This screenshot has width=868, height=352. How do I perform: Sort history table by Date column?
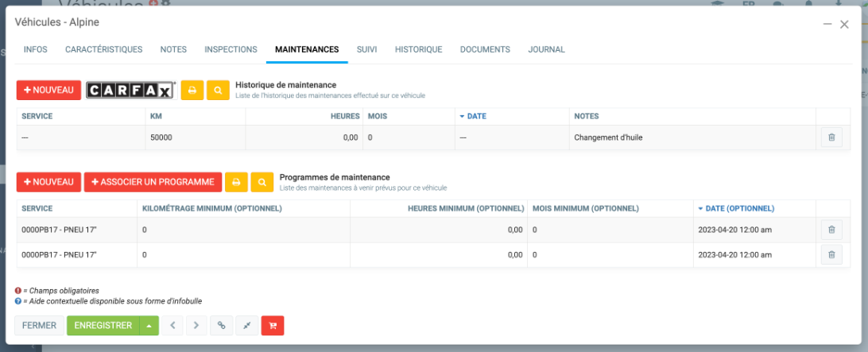point(477,116)
